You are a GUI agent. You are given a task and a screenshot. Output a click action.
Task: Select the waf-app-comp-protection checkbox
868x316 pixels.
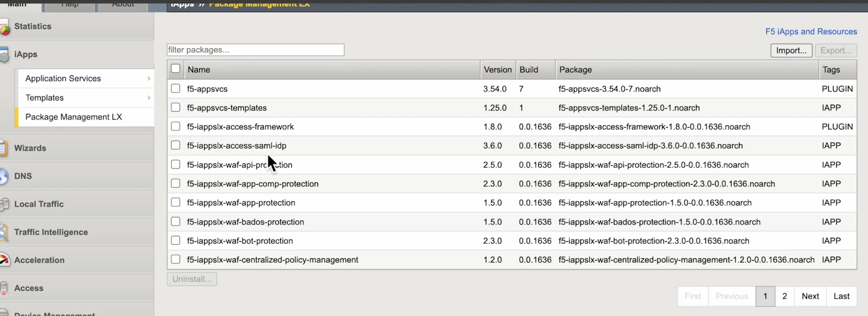[x=176, y=183]
